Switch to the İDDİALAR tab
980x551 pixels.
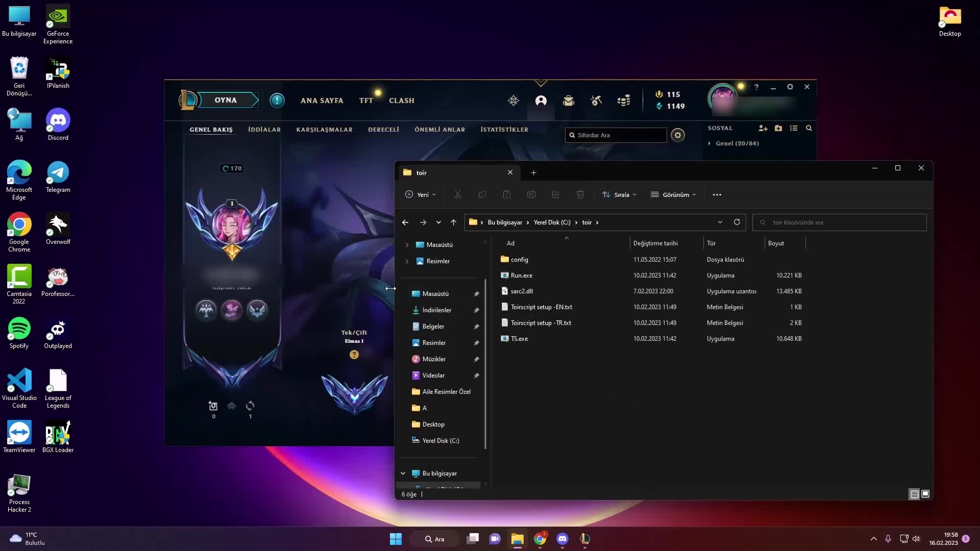click(264, 130)
